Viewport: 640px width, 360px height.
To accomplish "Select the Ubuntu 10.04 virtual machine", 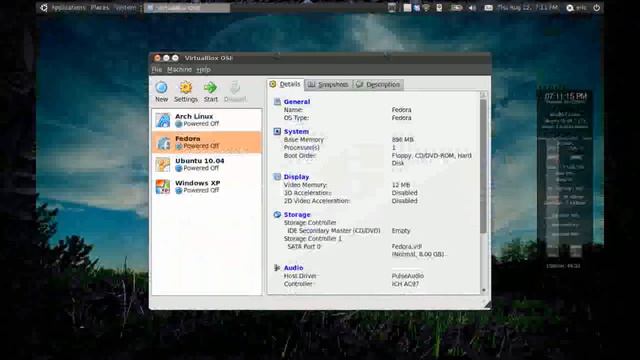I will click(207, 164).
